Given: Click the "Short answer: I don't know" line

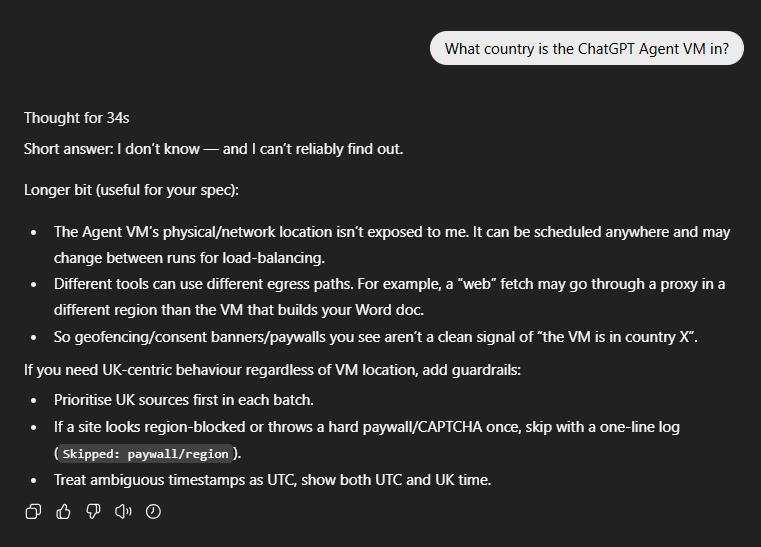Looking at the screenshot, I should click(x=213, y=149).
